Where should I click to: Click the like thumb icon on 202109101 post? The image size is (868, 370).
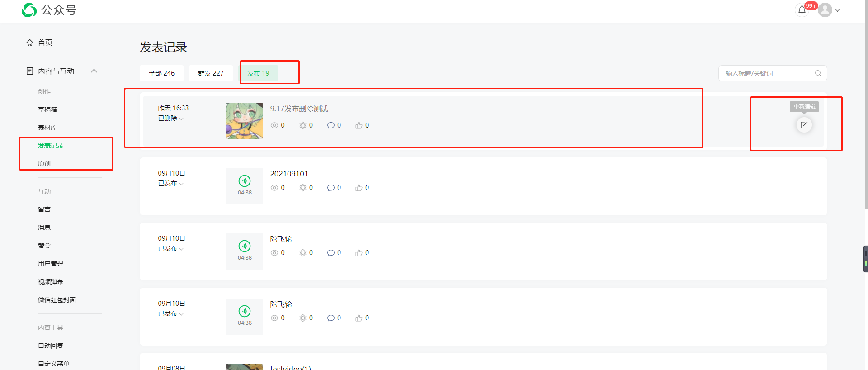tap(359, 188)
